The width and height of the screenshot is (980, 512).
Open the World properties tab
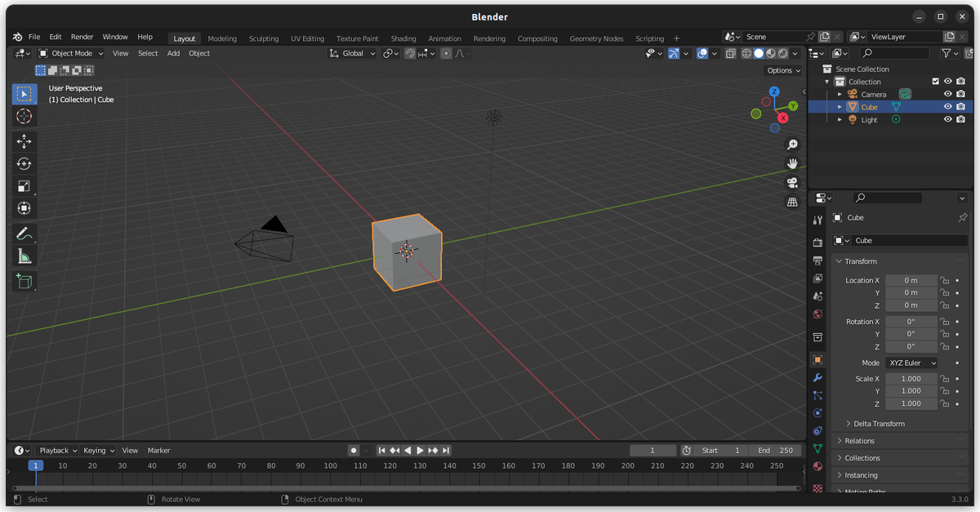[x=817, y=314]
